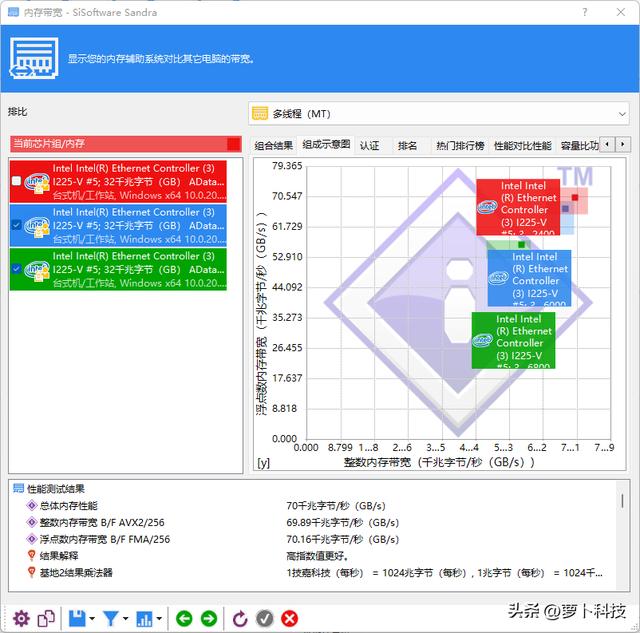Click the green data point in chart

tap(521, 244)
